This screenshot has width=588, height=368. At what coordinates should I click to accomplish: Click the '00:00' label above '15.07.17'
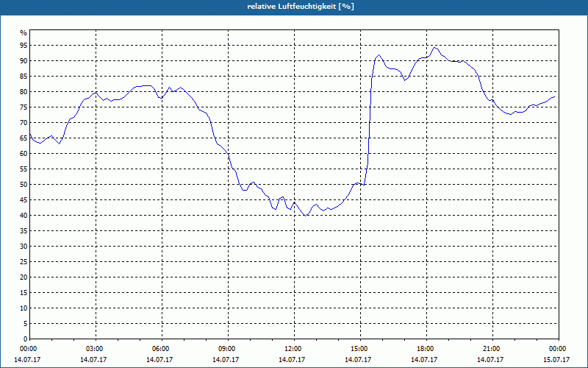[x=559, y=349]
